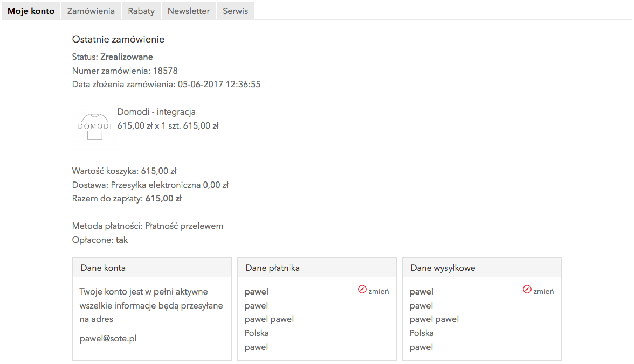
Task: Click the Dane konta panel header
Action: pyautogui.click(x=152, y=268)
